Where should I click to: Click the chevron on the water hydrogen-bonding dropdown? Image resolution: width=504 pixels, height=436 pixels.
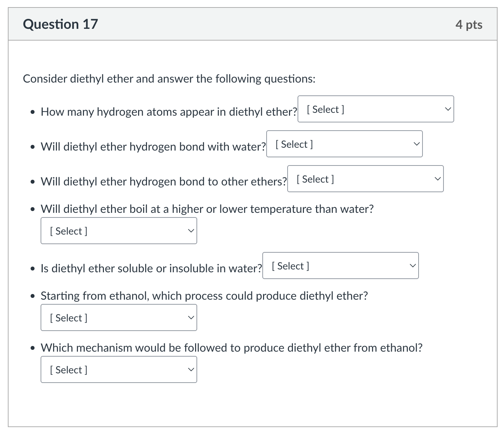416,144
